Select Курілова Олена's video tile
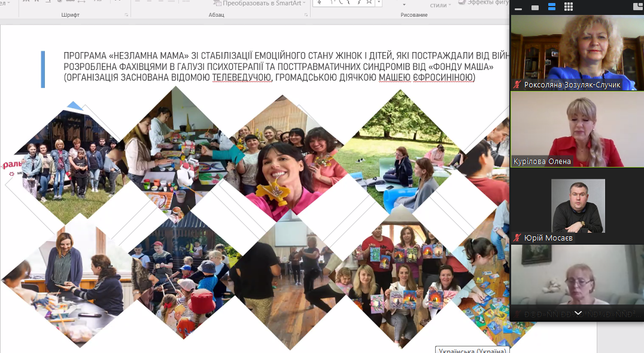 [x=576, y=129]
